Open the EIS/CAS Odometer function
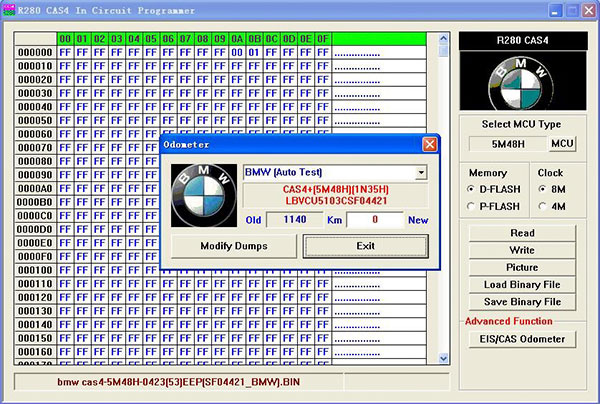 522,339
